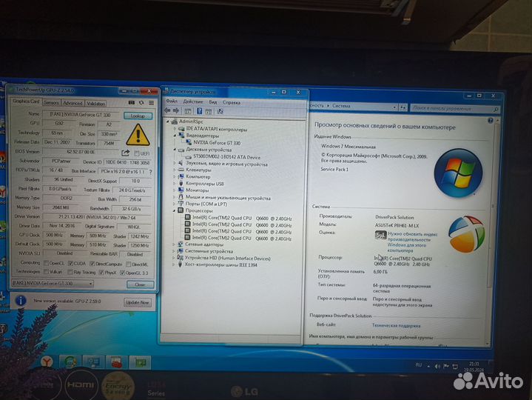Click Device Manager back arrow icon
This screenshot has height=400, width=532.
[x=169, y=110]
